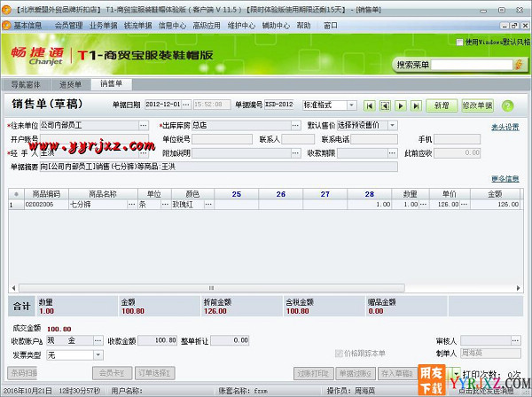Click the 单据摘要 summary text field
This screenshot has width=532, height=397.
[x=219, y=167]
